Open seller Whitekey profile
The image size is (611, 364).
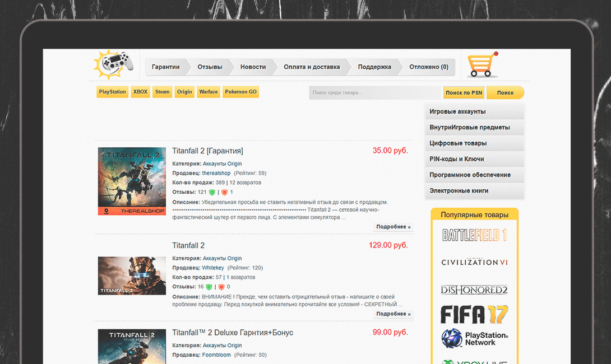[213, 268]
